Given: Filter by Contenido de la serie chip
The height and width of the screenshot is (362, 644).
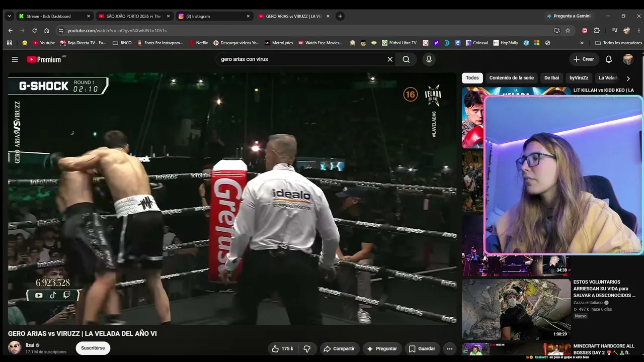Looking at the screenshot, I should point(511,78).
